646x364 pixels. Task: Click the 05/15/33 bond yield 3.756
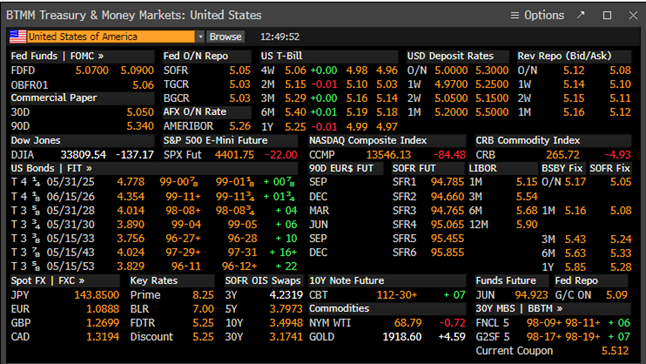[131, 239]
